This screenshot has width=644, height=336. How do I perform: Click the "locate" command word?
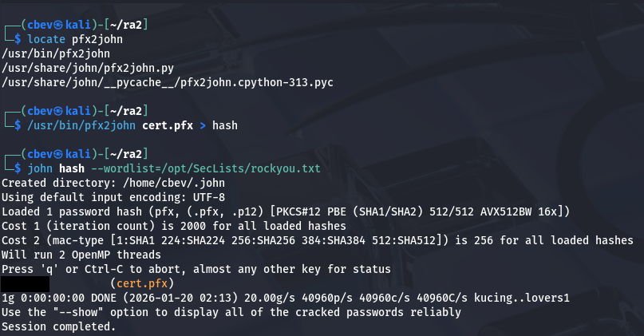[x=45, y=38]
